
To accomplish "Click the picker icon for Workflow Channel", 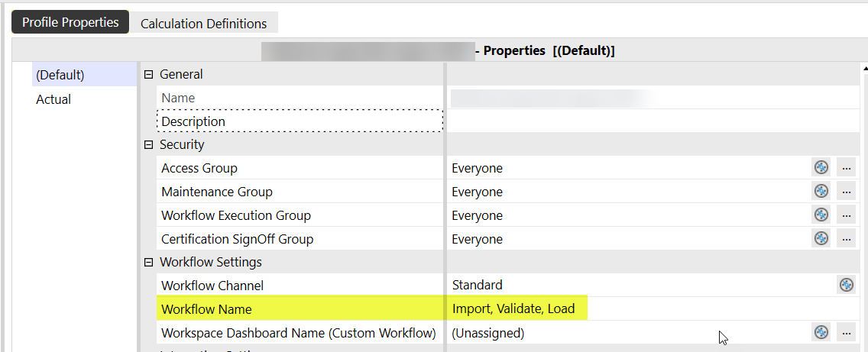I will point(846,285).
